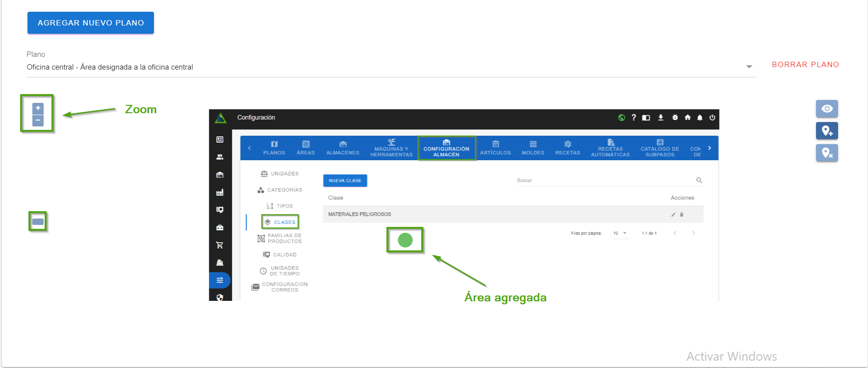
Task: Click the zoom out minus button
Action: coord(38,121)
